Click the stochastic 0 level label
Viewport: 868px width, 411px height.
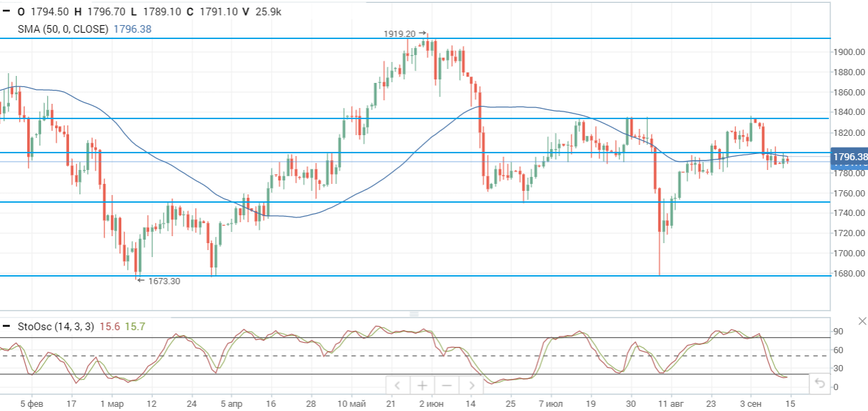coord(837,387)
